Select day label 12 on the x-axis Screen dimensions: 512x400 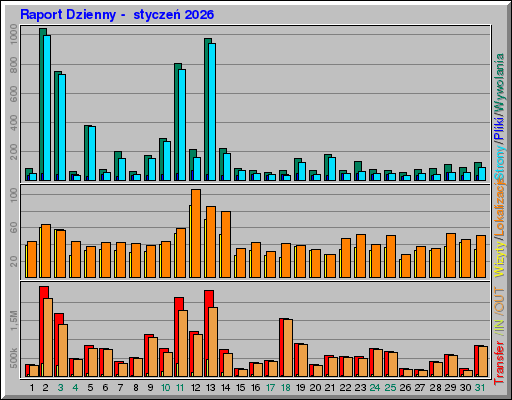click(x=195, y=388)
